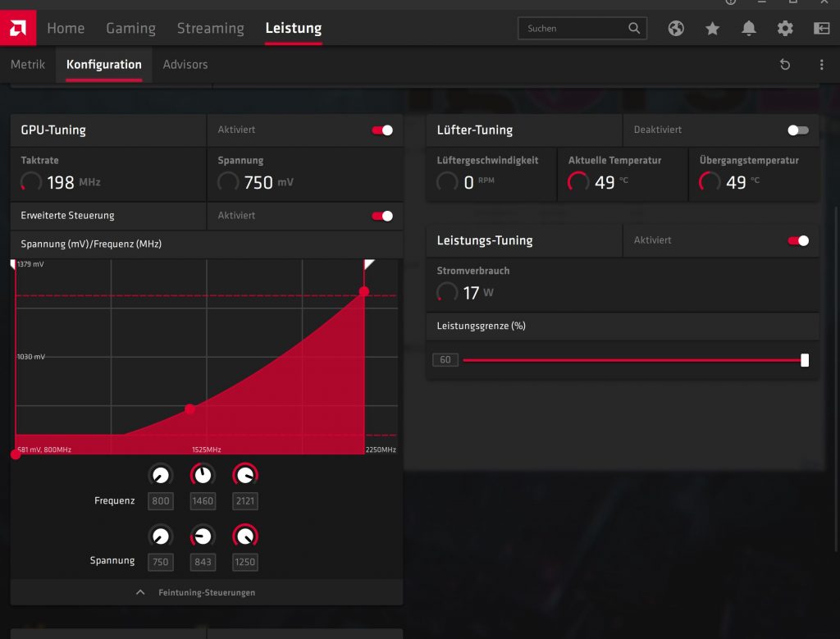840x639 pixels.
Task: Click the search magnifier icon
Action: [x=634, y=28]
